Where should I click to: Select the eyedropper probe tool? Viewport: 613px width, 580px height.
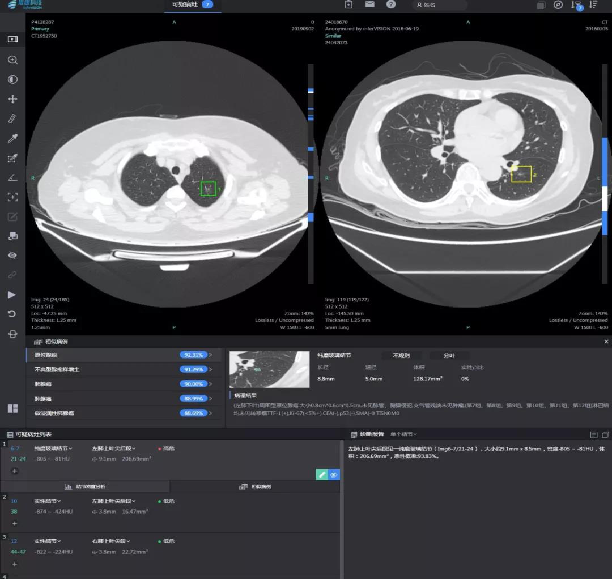13,138
